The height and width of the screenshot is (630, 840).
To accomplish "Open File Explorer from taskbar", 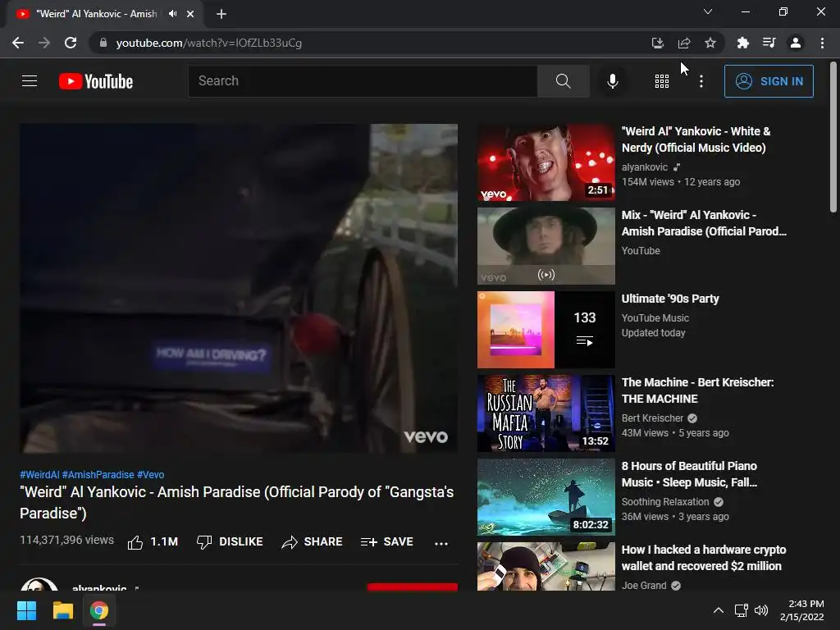I will pyautogui.click(x=62, y=610).
